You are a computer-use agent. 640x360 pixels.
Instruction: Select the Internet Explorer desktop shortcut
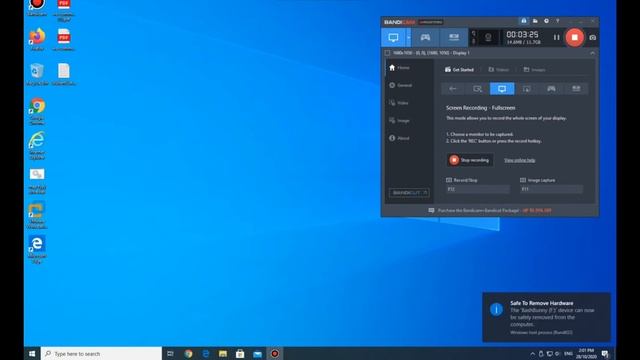[x=37, y=146]
